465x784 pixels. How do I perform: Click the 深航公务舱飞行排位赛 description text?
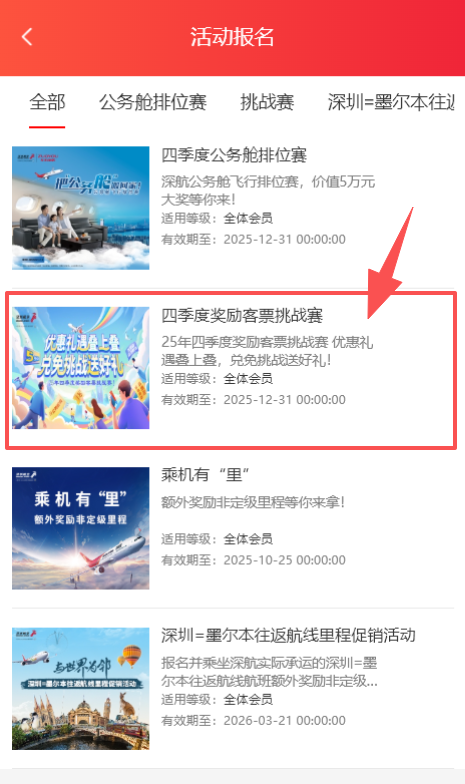pyautogui.click(x=268, y=190)
